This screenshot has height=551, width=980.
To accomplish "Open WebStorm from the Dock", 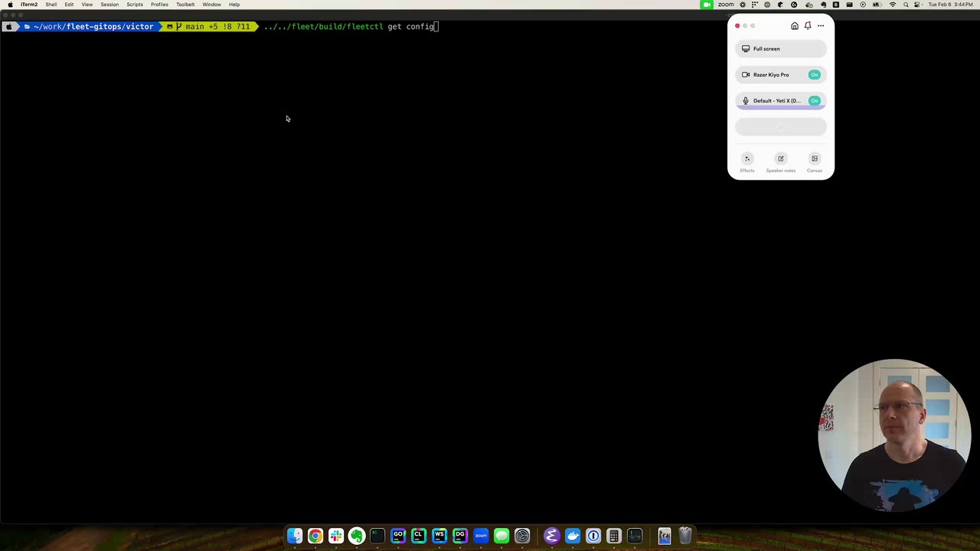I will [439, 536].
